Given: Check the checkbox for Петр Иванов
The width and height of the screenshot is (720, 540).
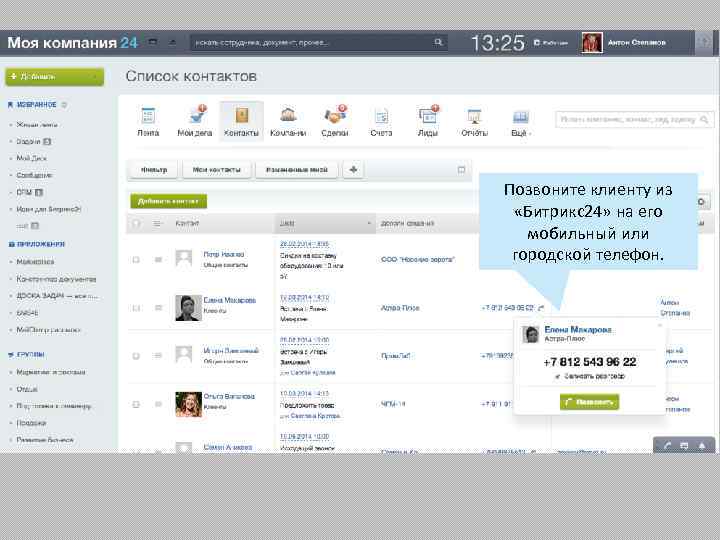Looking at the screenshot, I should point(136,260).
